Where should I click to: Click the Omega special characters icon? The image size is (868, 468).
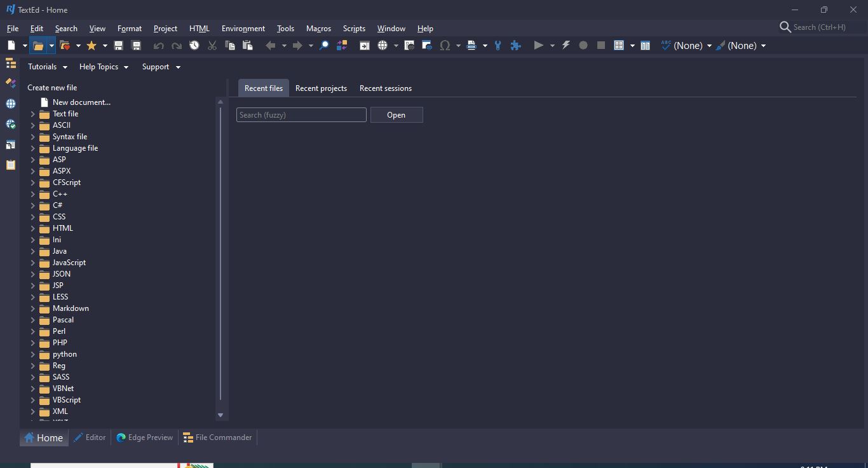pos(445,46)
